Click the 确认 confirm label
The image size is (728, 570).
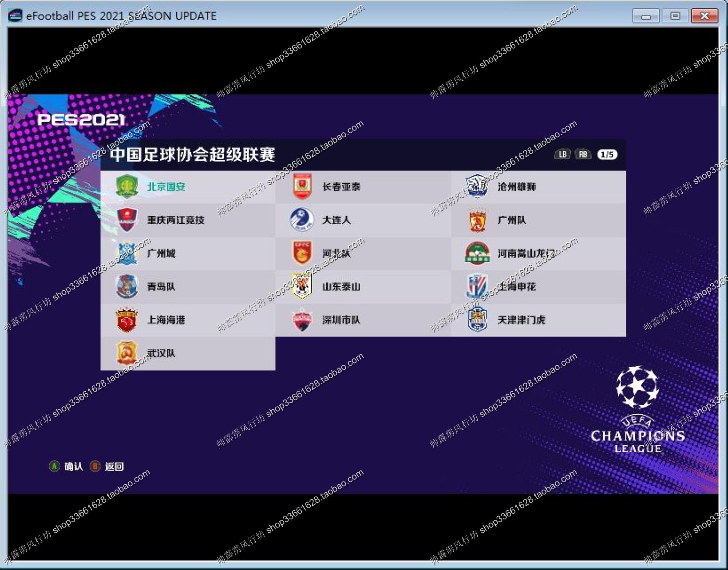74,467
